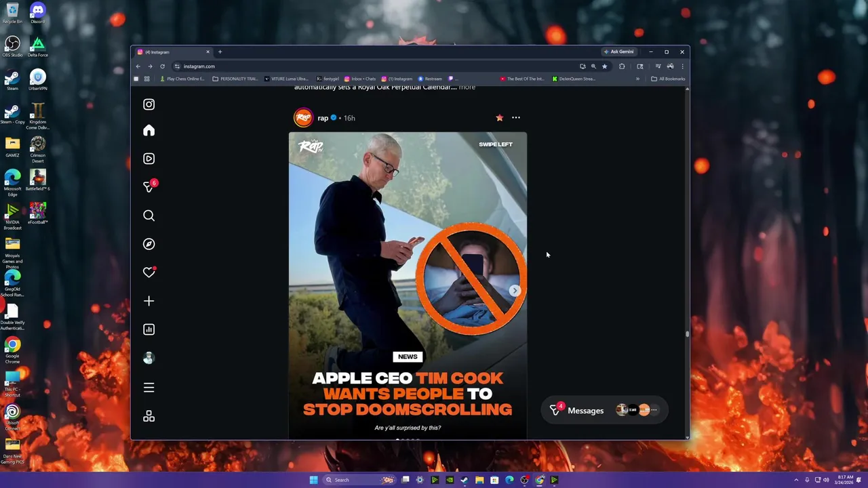Screen dimensions: 868x488
Task: Open All Bookmarks folder
Action: coord(668,79)
